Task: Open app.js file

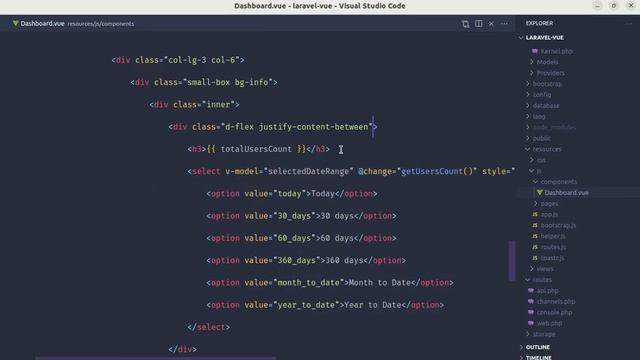Action: click(549, 214)
